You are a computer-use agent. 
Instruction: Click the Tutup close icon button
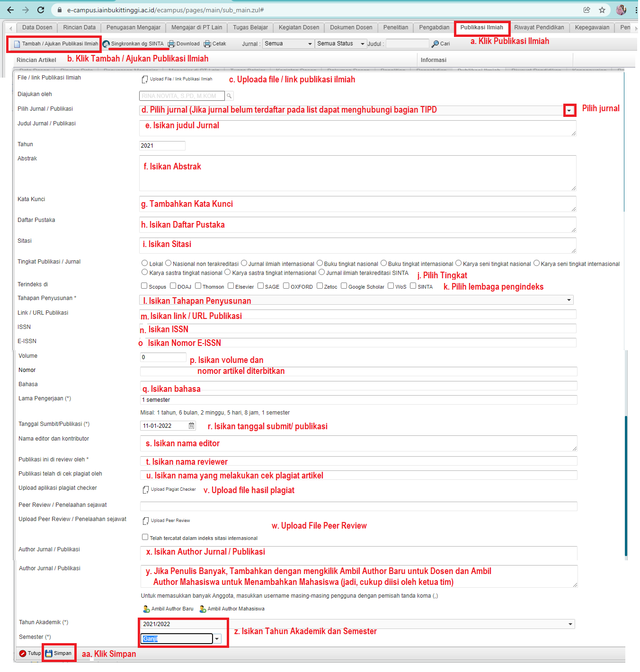tap(23, 654)
